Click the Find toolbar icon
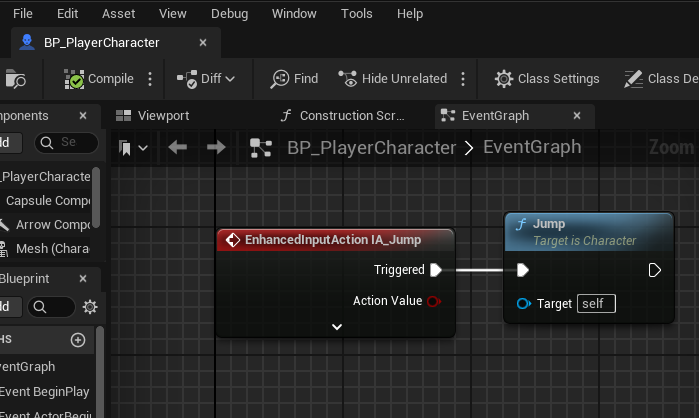The width and height of the screenshot is (699, 418). click(294, 79)
